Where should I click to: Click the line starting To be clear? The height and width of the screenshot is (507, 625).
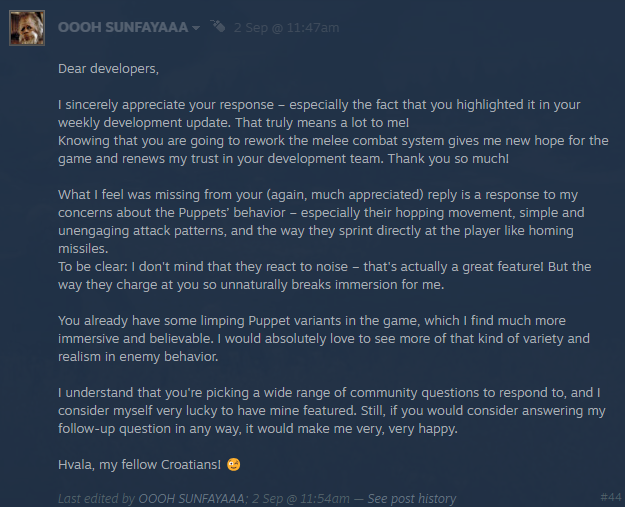click(x=324, y=275)
